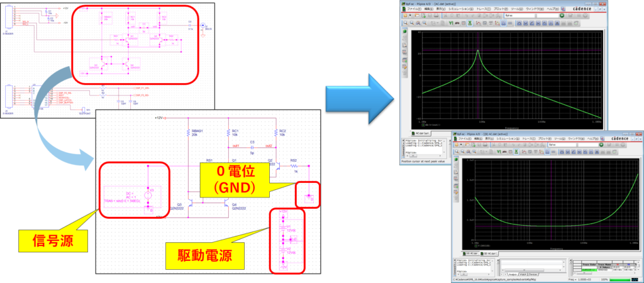Click Zoom In magnifier in upper PSpice window
The height and width of the screenshot is (283, 644).
[x=406, y=23]
